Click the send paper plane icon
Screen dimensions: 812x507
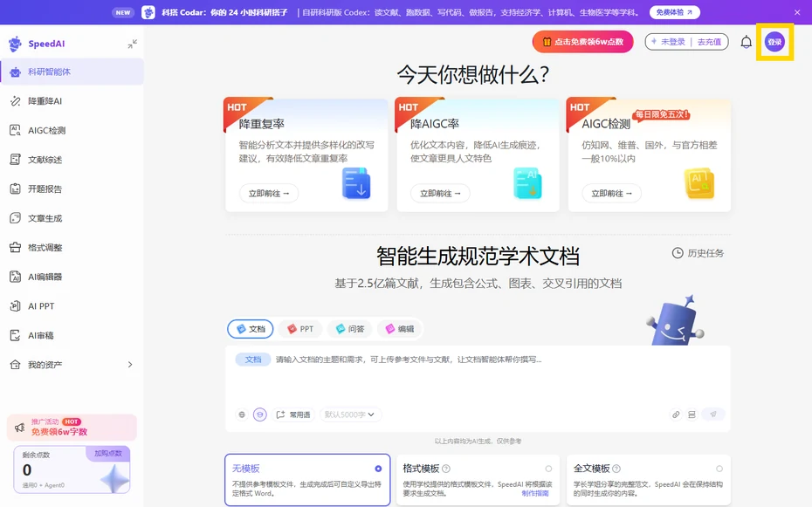[713, 415]
